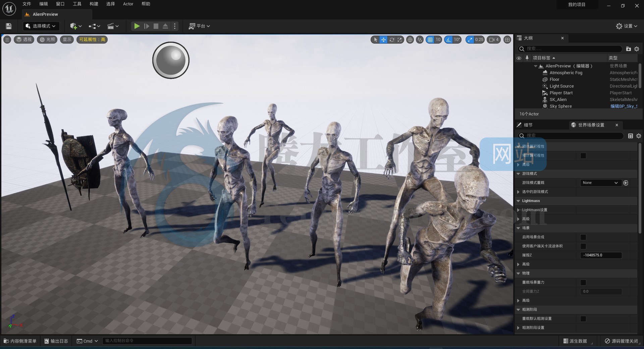644x349 pixels.
Task: Open the 游戏模式重载 None dropdown
Action: pyautogui.click(x=600, y=183)
